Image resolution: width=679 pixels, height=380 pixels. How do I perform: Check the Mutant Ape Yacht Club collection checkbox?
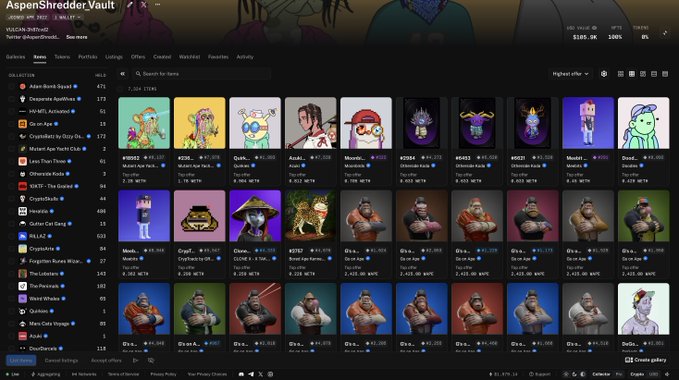point(11,149)
